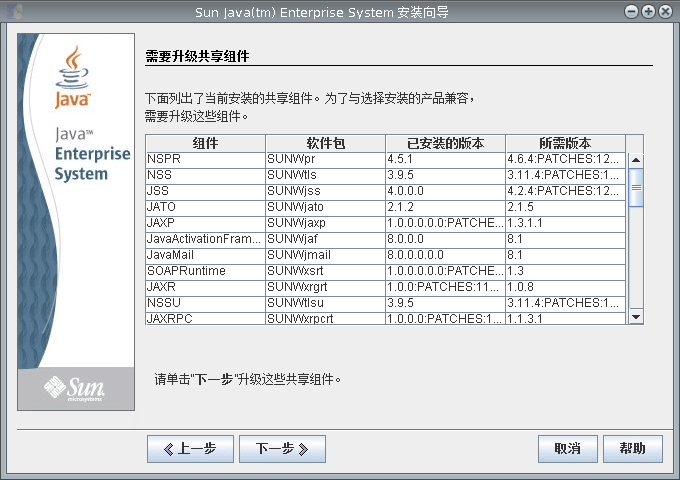The height and width of the screenshot is (480, 680).
Task: Click the scrollbar down arrow in table
Action: pos(636,317)
